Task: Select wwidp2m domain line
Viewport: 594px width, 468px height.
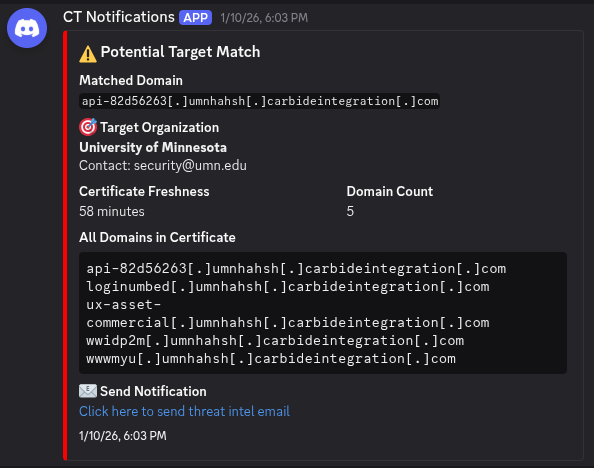Action: [x=275, y=341]
